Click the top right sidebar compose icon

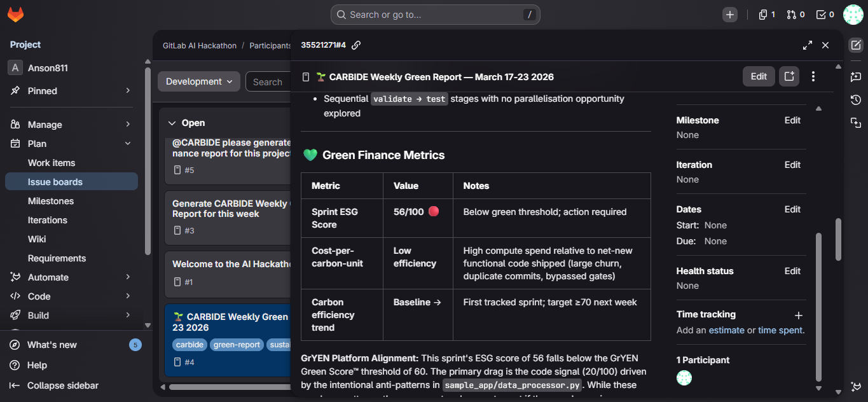pyautogui.click(x=856, y=45)
